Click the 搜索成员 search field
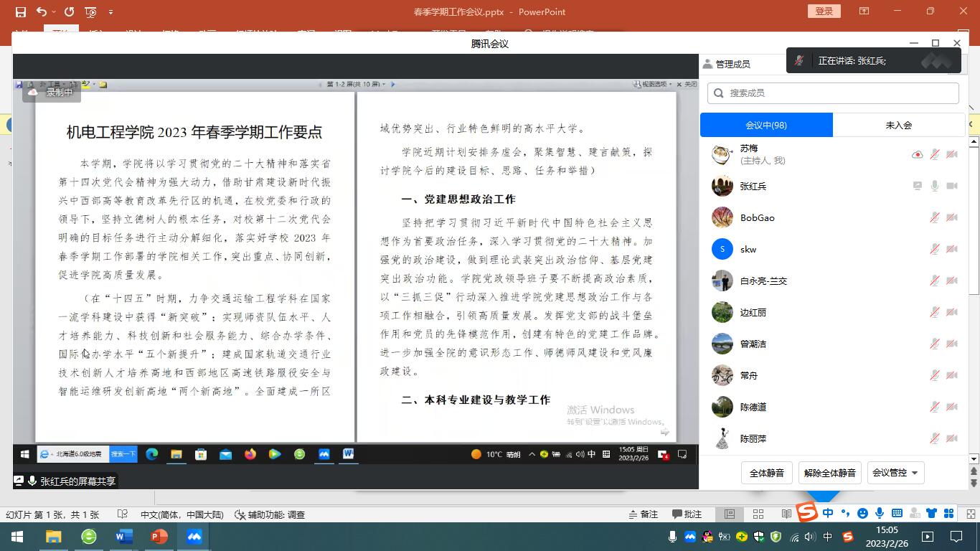The image size is (980, 551). pos(839,93)
